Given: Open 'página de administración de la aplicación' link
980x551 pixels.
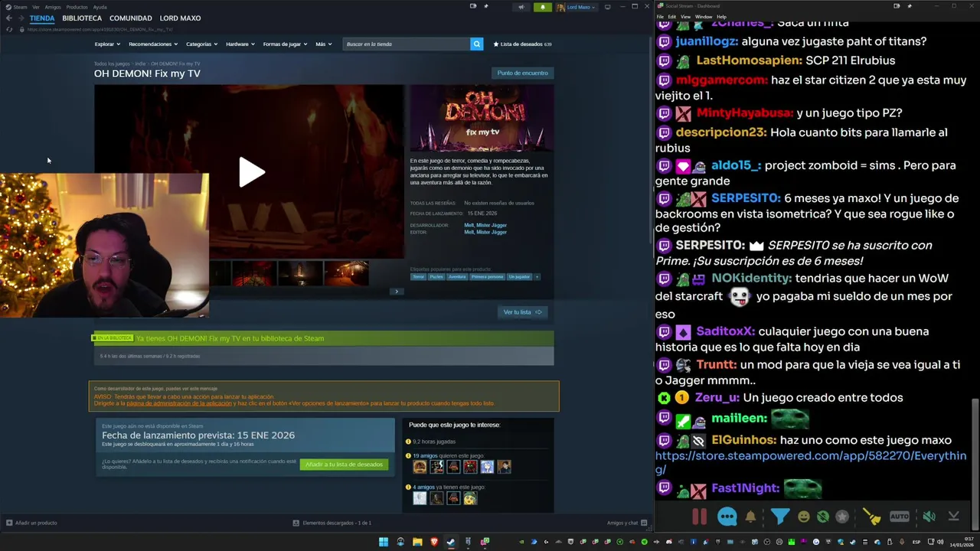Looking at the screenshot, I should [179, 403].
